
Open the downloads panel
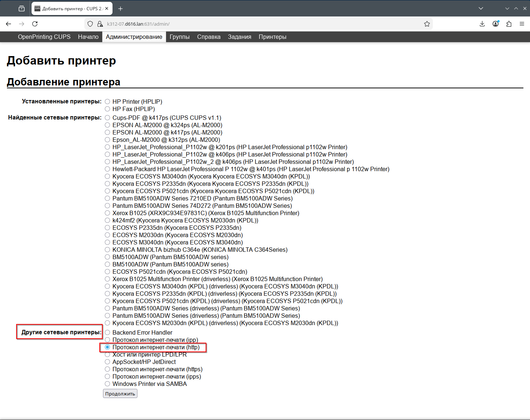(482, 24)
